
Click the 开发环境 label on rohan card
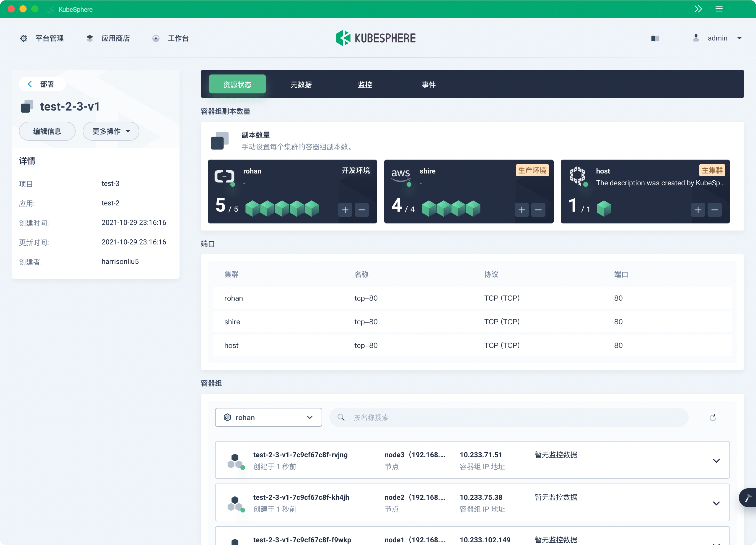pos(356,171)
